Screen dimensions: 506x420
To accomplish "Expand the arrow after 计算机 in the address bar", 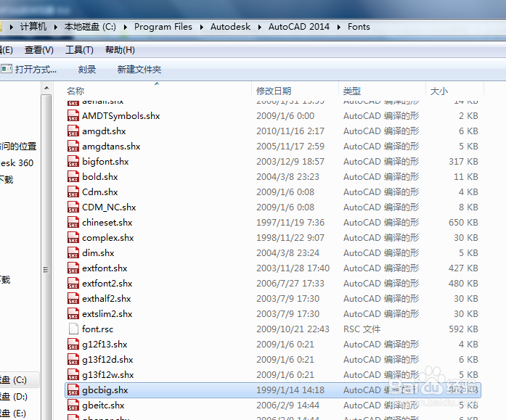I will pyautogui.click(x=55, y=27).
